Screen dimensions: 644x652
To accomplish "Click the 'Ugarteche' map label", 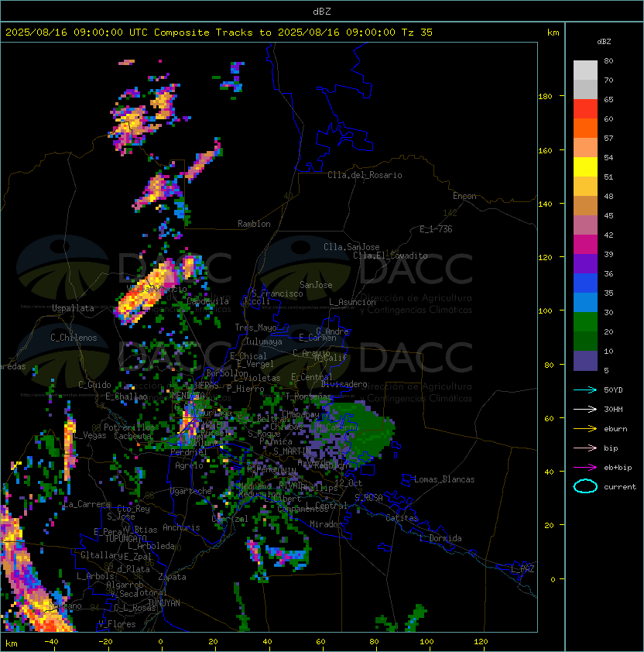I will tap(191, 491).
